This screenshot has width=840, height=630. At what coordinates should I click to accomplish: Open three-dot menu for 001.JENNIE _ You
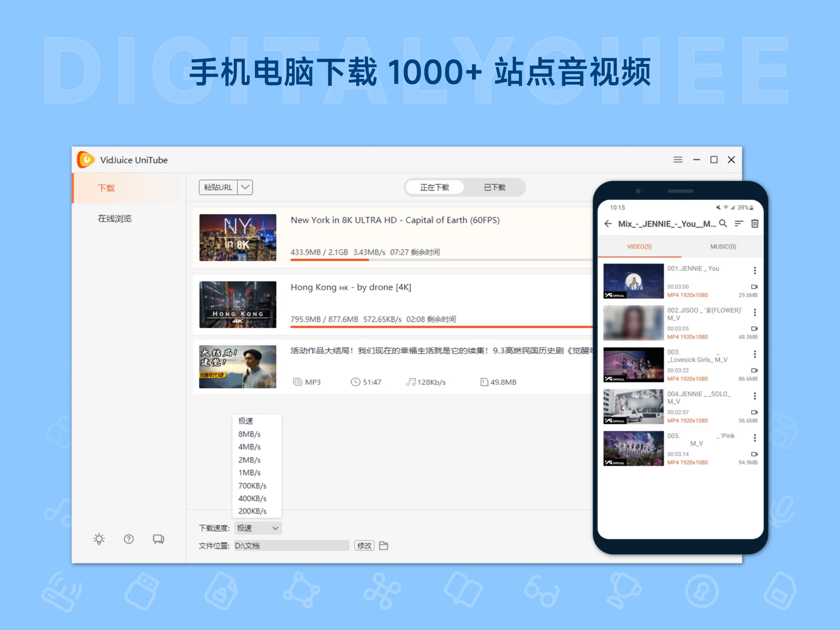pos(755,270)
